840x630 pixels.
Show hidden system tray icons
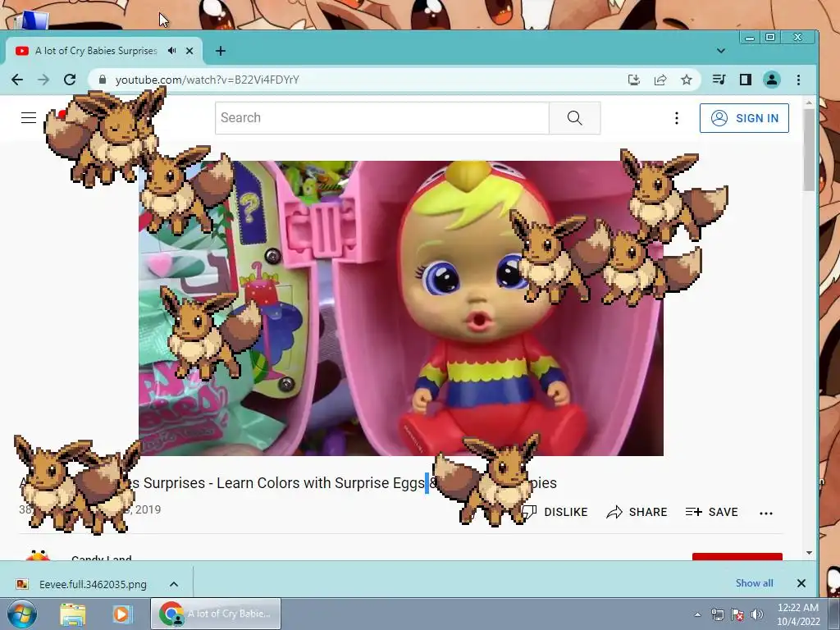(x=697, y=615)
